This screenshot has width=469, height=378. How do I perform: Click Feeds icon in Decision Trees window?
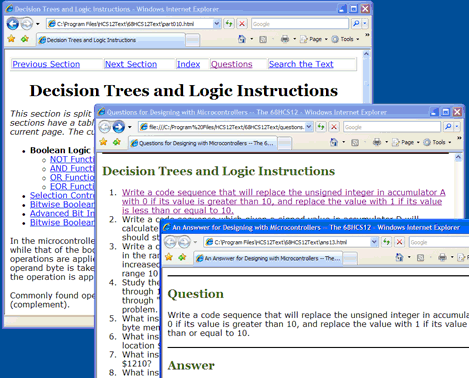(263, 39)
